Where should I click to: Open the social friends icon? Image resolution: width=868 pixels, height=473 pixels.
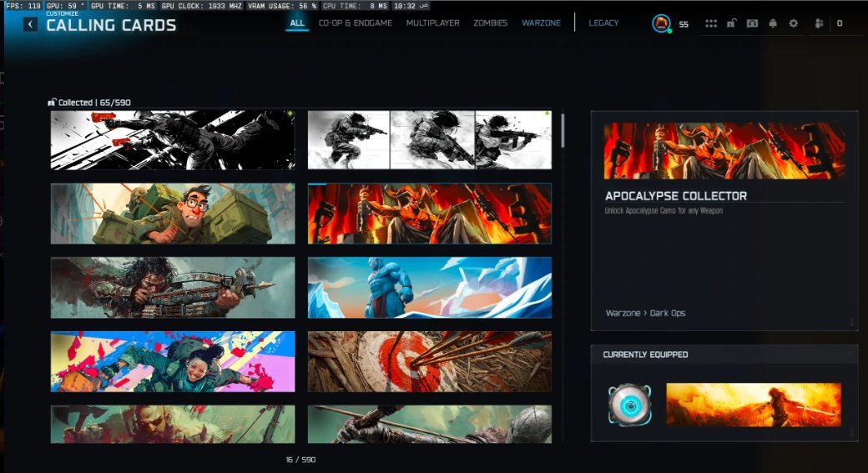tap(819, 23)
